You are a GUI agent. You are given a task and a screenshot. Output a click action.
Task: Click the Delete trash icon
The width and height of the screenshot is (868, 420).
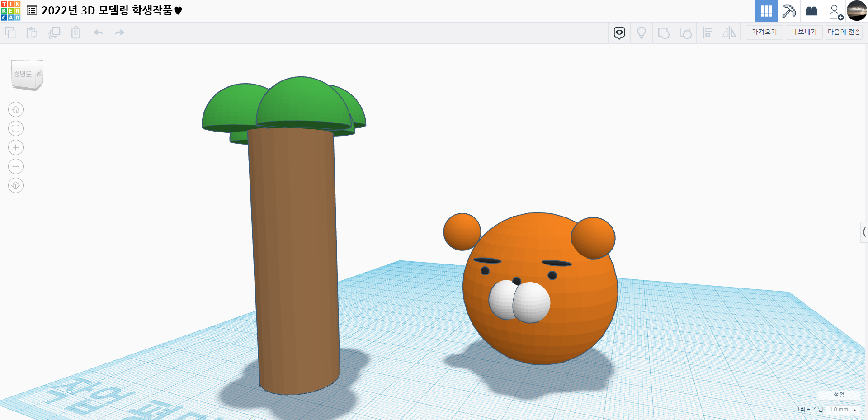[x=76, y=33]
